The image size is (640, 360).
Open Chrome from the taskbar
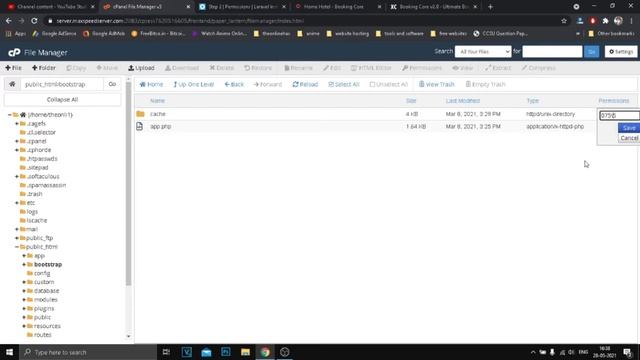265,352
